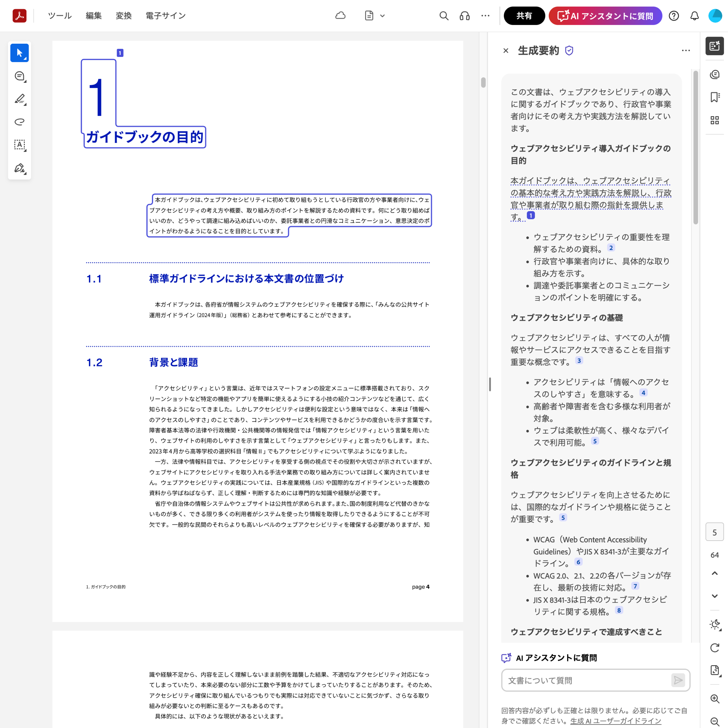Open the 電子サイン menu
Screen dimensions: 728x728
165,16
